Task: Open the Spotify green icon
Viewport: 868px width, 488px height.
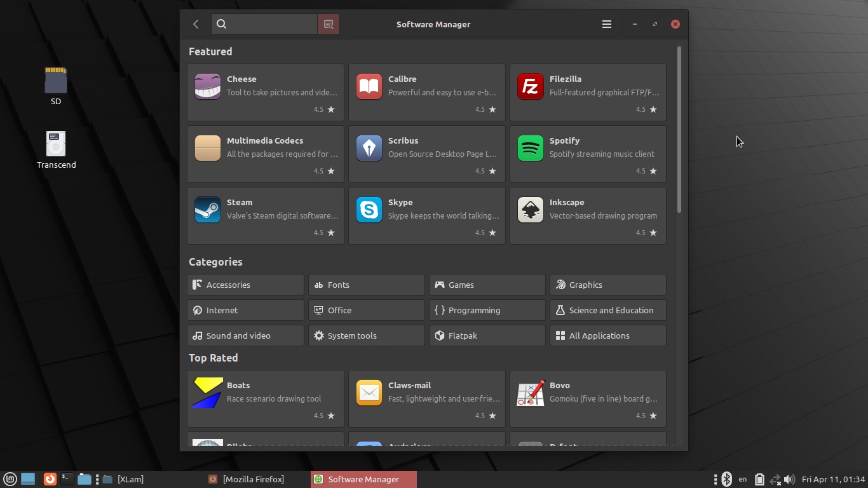Action: tap(531, 148)
